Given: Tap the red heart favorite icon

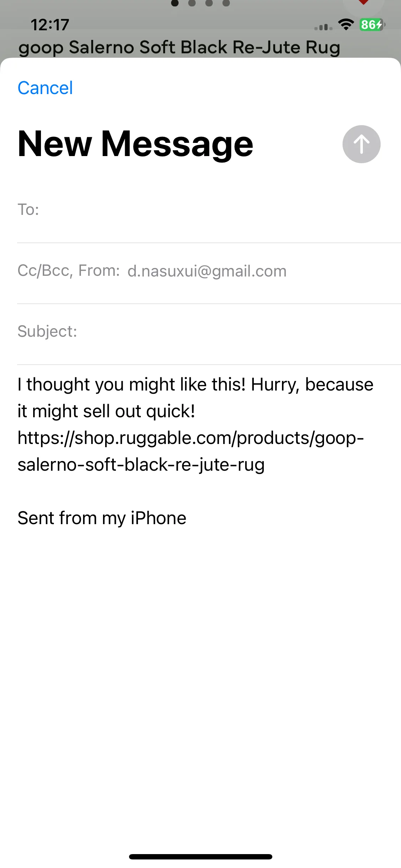Looking at the screenshot, I should [x=363, y=3].
